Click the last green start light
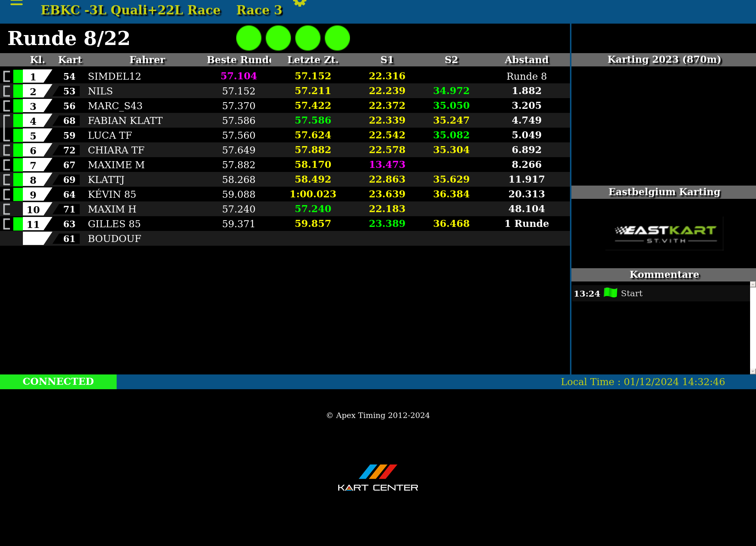This screenshot has width=756, height=546. [x=337, y=38]
